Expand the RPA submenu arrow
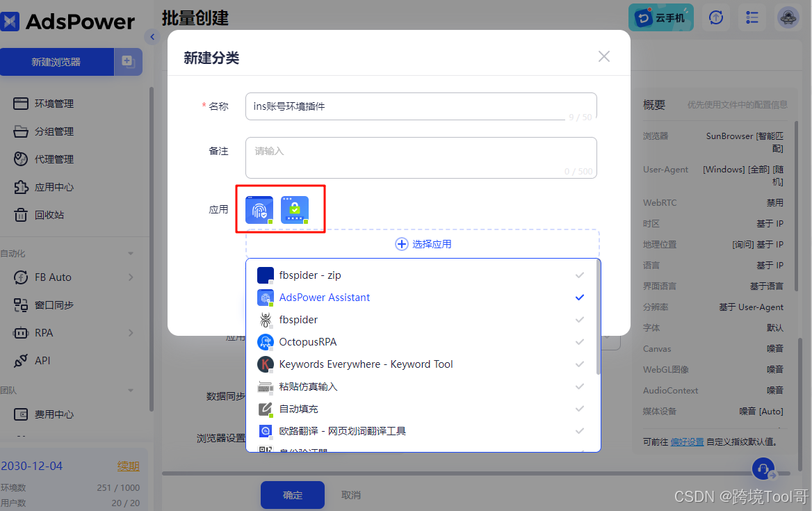Image resolution: width=812 pixels, height=511 pixels. pyautogui.click(x=131, y=333)
